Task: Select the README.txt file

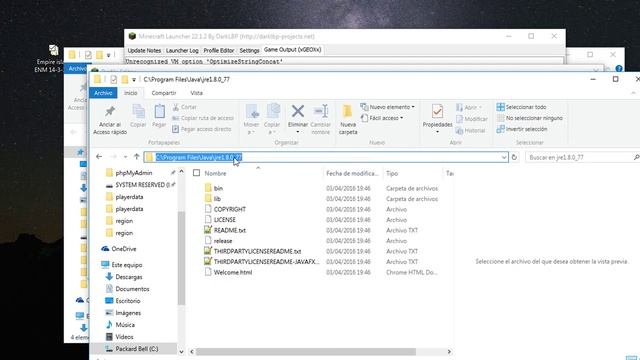Action: pos(230,230)
